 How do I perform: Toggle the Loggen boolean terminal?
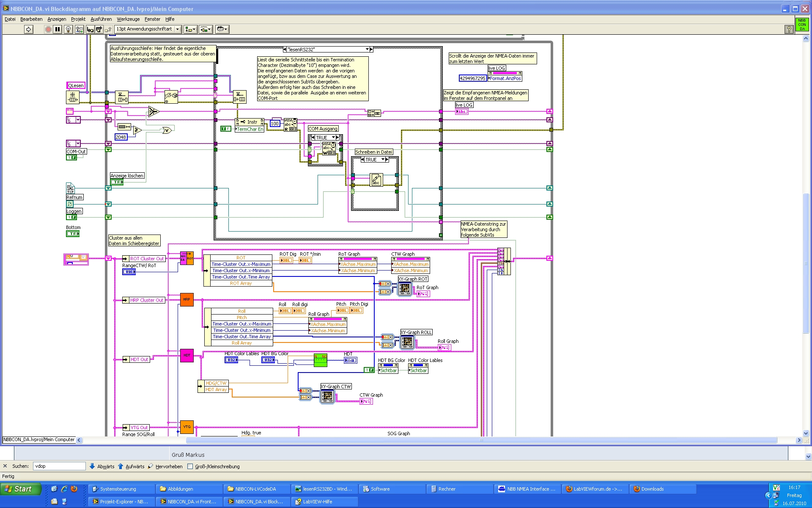click(71, 217)
